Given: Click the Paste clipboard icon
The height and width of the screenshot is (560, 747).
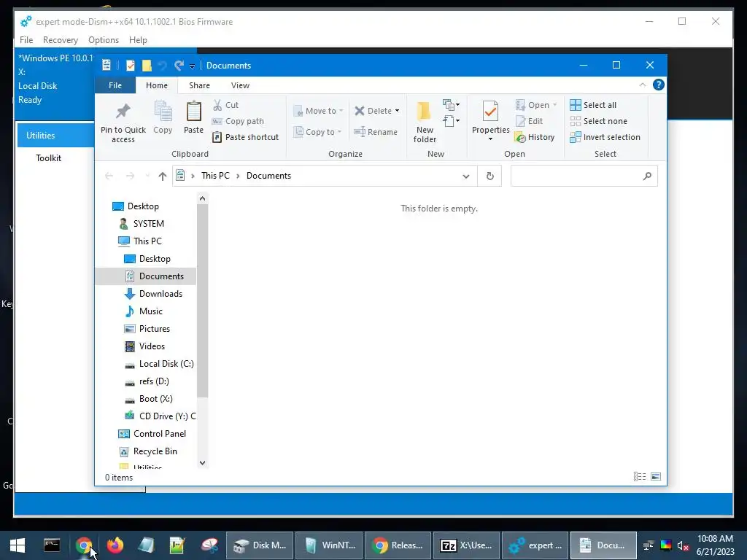Looking at the screenshot, I should click(193, 112).
